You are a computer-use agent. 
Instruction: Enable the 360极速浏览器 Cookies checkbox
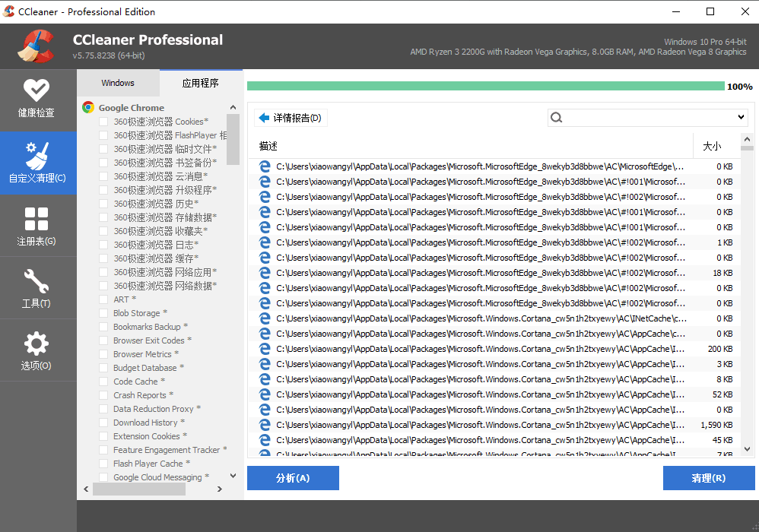pos(103,122)
